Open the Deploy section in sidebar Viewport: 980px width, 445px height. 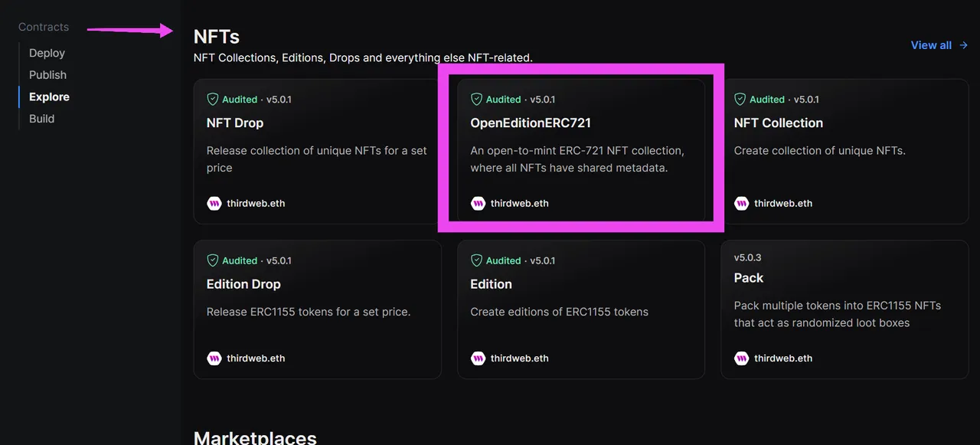[47, 53]
